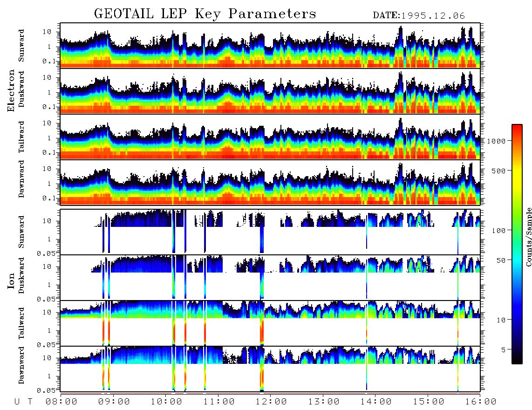Select the '14:00' time tick label
Screen dimensions: 532x410
pos(376,402)
